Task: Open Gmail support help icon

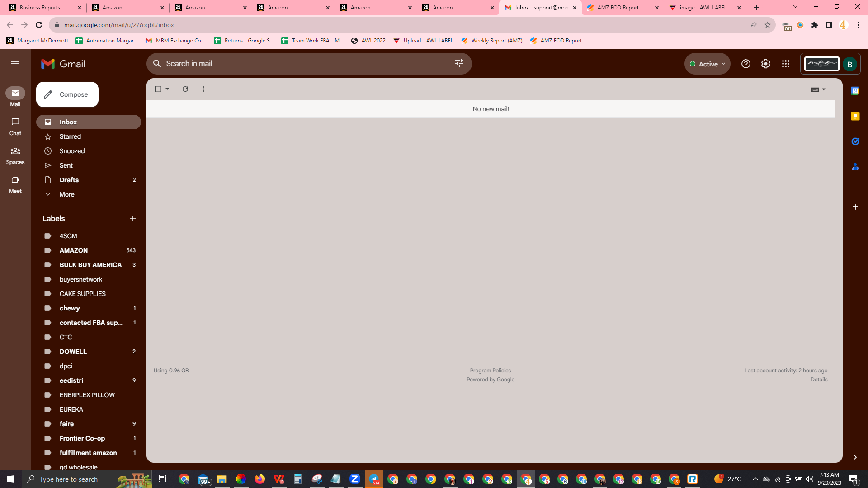Action: [746, 64]
